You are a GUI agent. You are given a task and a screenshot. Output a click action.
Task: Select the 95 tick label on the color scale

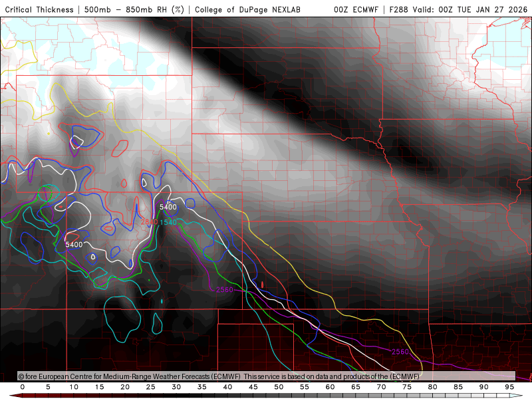pyautogui.click(x=509, y=387)
